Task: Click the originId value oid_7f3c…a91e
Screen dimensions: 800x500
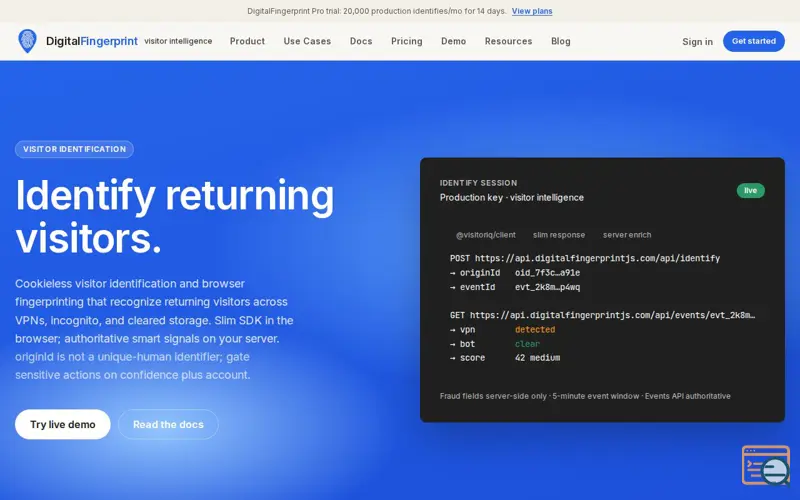Action: pos(547,273)
